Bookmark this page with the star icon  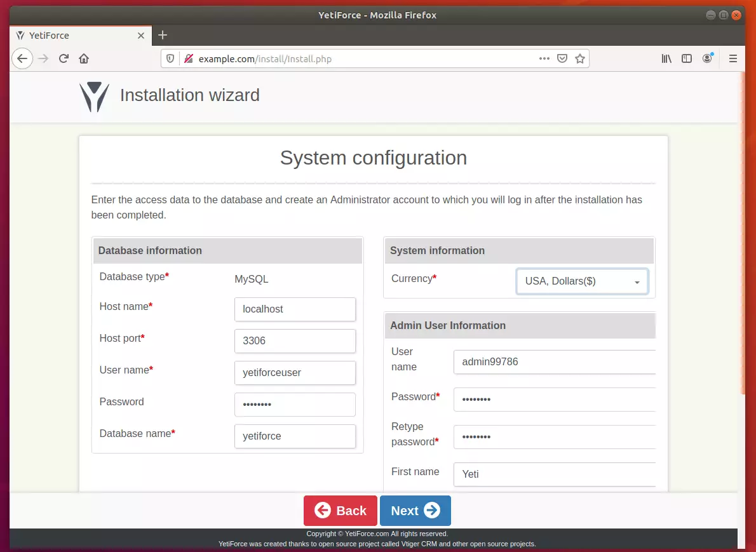(x=580, y=59)
